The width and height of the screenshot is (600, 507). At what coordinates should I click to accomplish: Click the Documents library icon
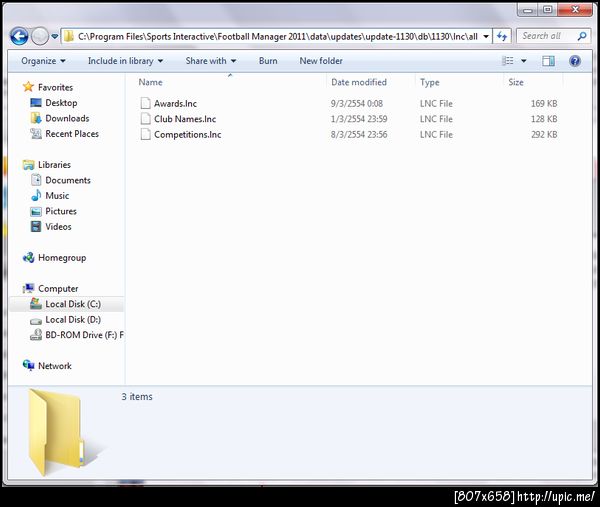click(36, 180)
